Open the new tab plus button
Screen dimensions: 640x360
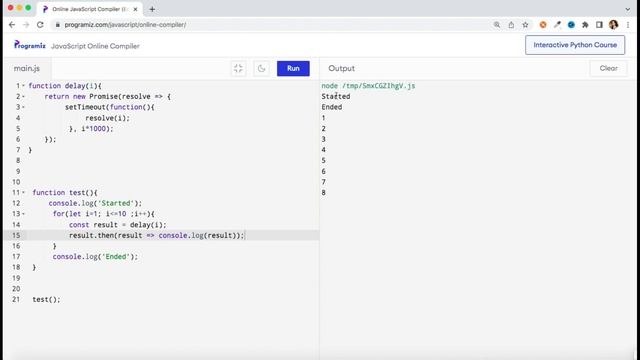point(152,9)
